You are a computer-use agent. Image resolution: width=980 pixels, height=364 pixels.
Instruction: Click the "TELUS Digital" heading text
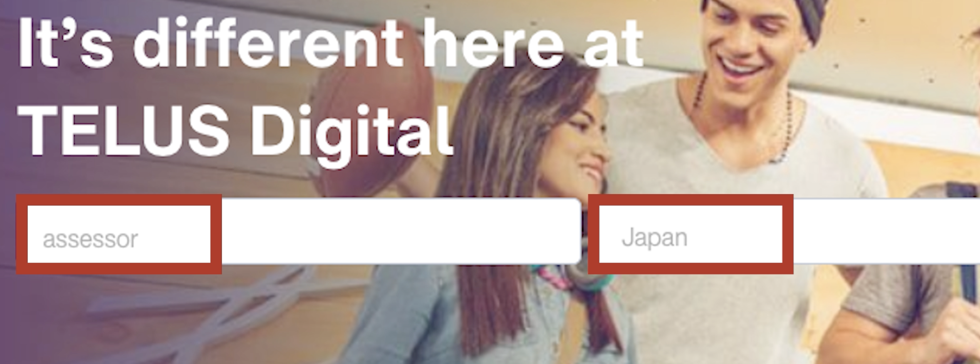(x=235, y=131)
